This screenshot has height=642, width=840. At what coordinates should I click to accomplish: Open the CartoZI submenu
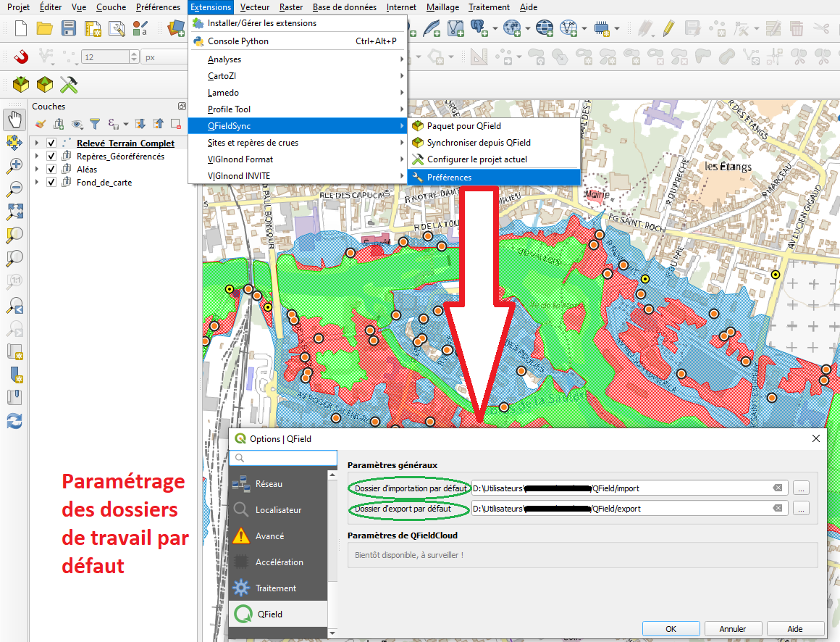coord(298,75)
